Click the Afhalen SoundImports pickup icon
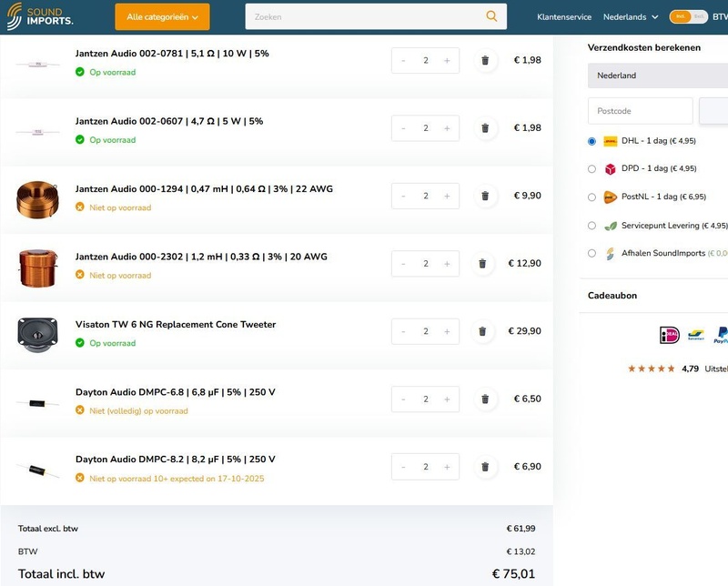 [610, 254]
